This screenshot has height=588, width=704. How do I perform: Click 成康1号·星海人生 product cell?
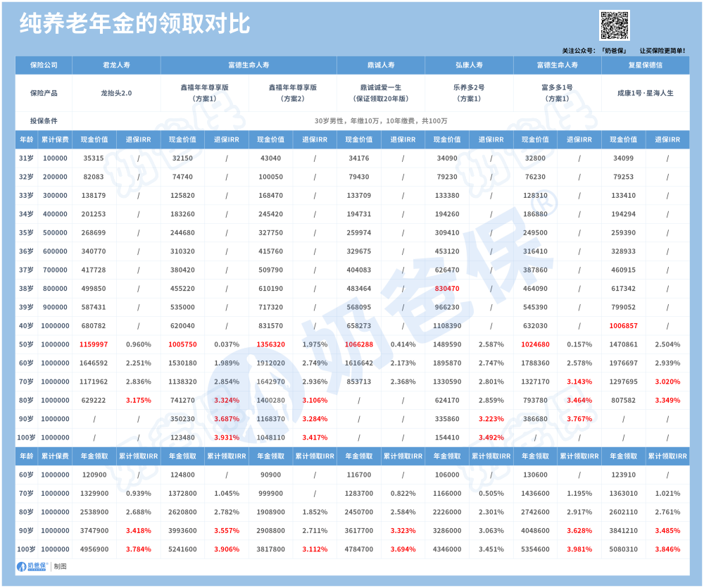645,93
